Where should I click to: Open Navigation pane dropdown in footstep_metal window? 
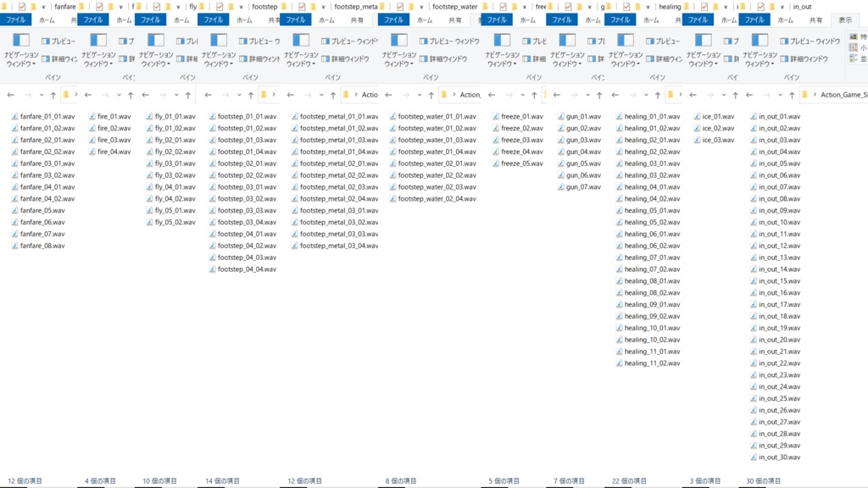[x=301, y=59]
